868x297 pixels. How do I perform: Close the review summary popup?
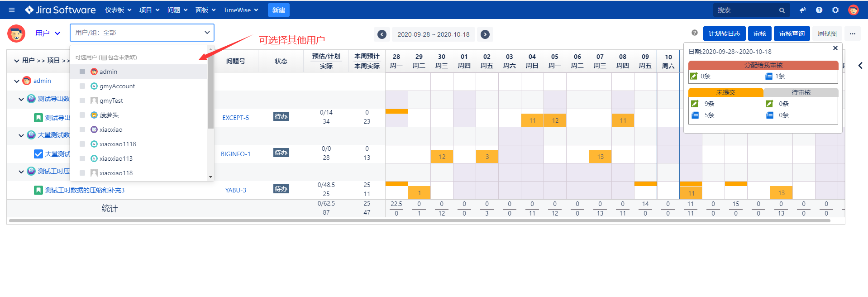835,48
